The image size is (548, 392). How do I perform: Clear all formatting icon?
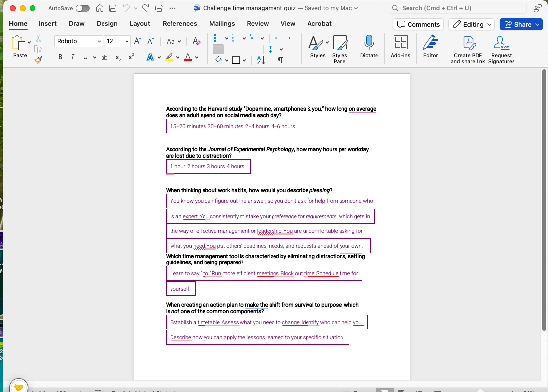tap(197, 41)
